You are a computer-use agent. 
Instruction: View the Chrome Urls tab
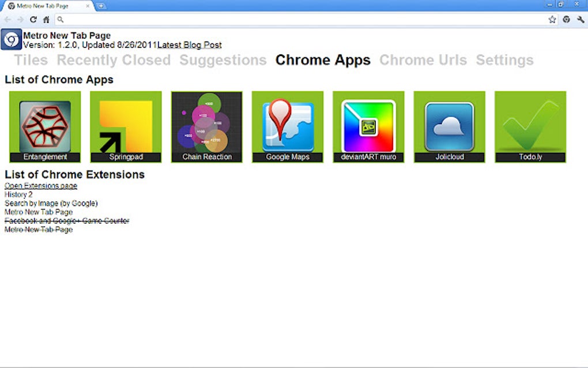click(423, 60)
